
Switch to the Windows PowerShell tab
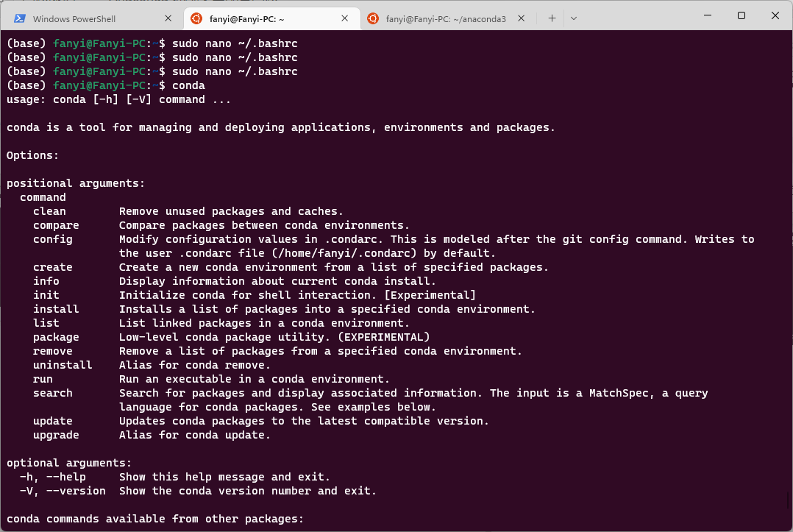[92, 18]
